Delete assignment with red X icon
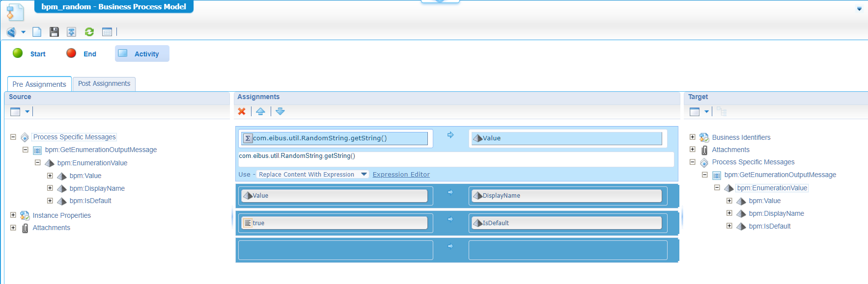 [242, 111]
